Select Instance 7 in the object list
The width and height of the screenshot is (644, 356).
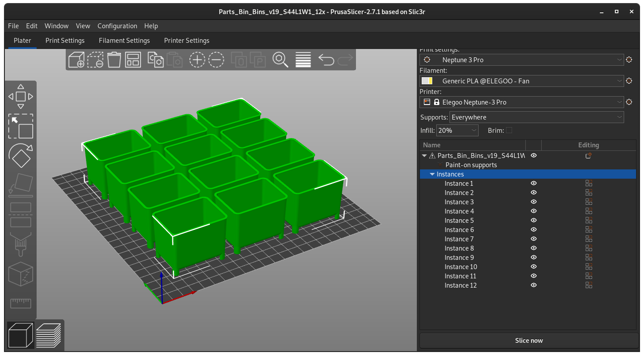459,239
